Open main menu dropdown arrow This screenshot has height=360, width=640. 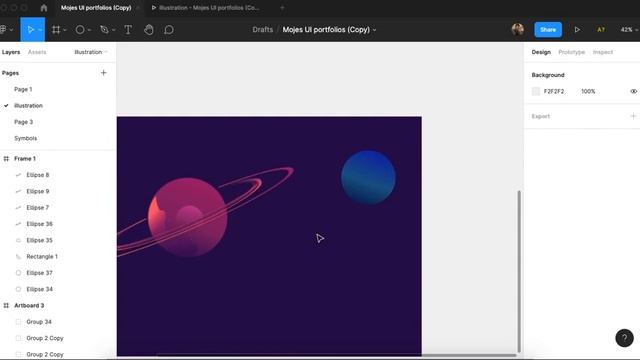[x=11, y=30]
